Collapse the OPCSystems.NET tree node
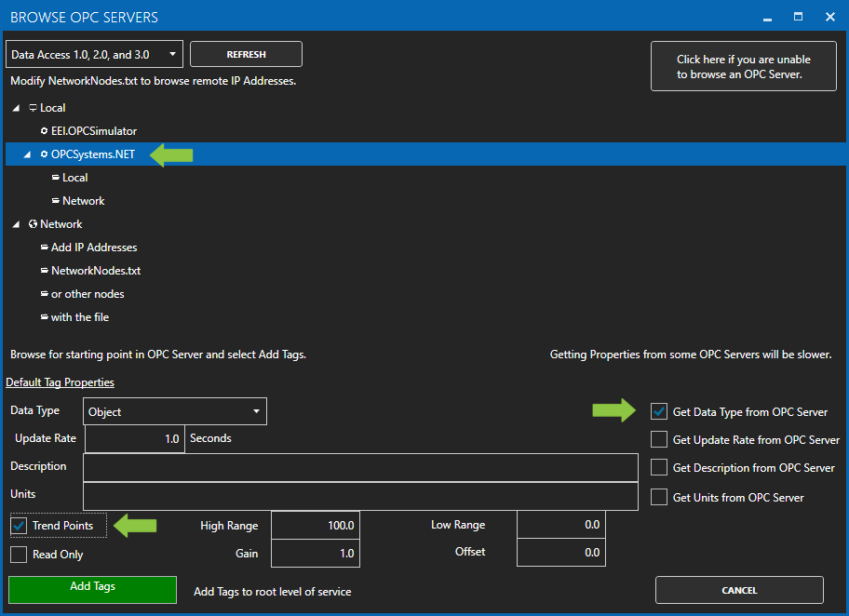The image size is (849, 616). pyautogui.click(x=27, y=154)
